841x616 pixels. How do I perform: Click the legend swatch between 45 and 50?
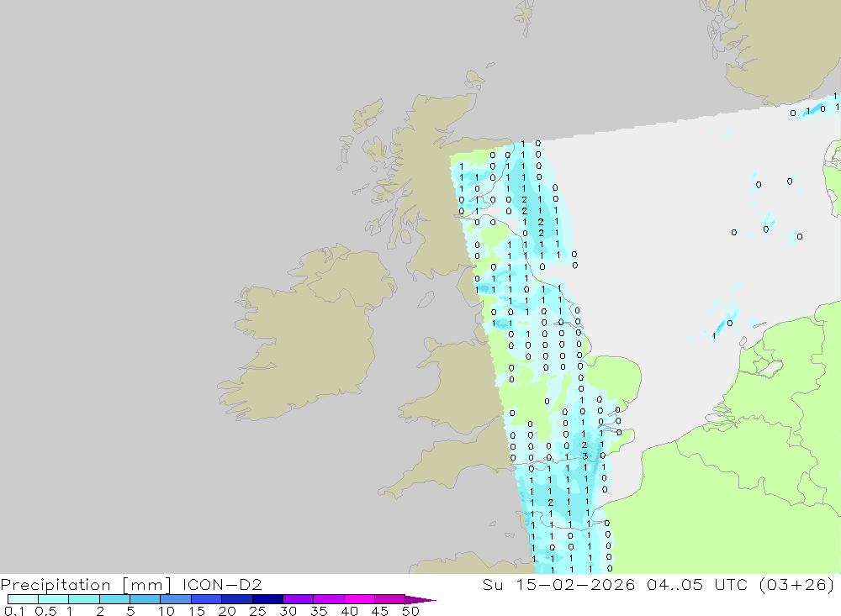[389, 599]
